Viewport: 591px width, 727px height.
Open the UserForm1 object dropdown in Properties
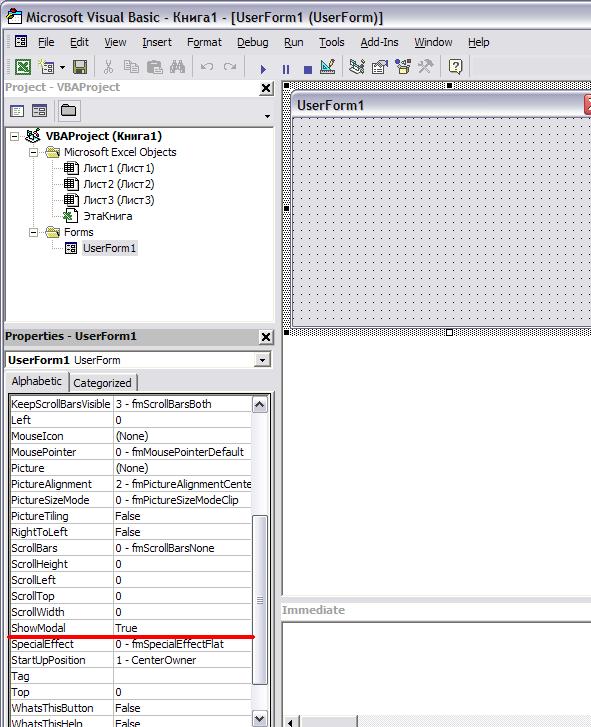(262, 360)
